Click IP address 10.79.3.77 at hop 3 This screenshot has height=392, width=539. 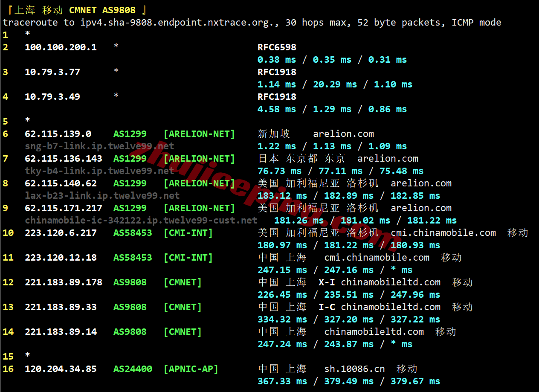(52, 72)
